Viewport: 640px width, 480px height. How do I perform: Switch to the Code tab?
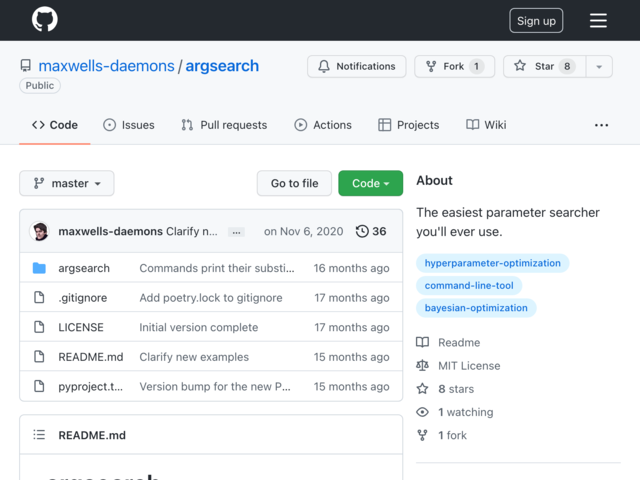[x=55, y=125]
